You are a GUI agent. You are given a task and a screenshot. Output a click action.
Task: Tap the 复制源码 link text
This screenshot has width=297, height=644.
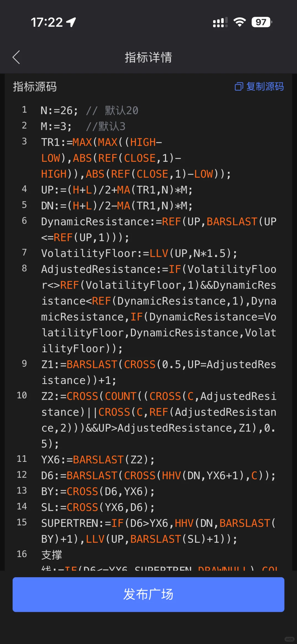(x=265, y=87)
